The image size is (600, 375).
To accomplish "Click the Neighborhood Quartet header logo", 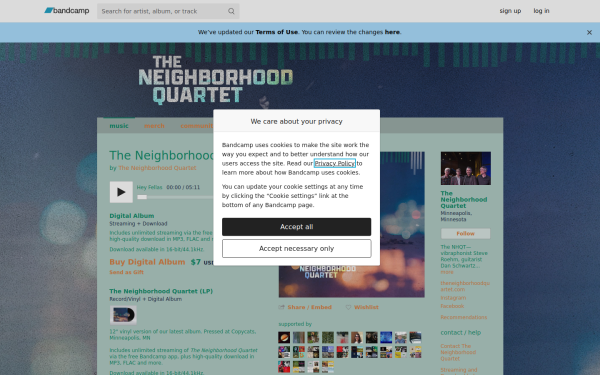I will 215,80.
